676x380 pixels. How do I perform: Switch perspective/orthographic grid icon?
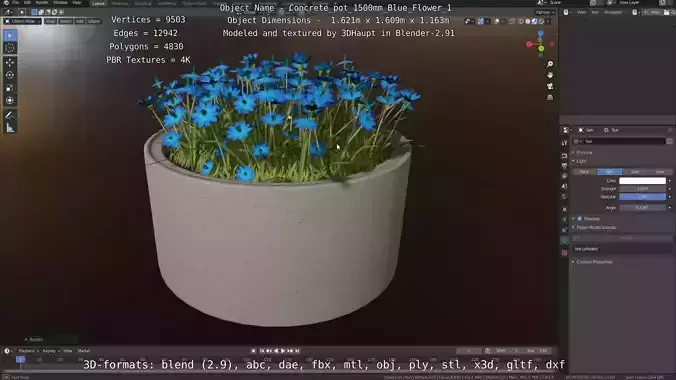(550, 97)
